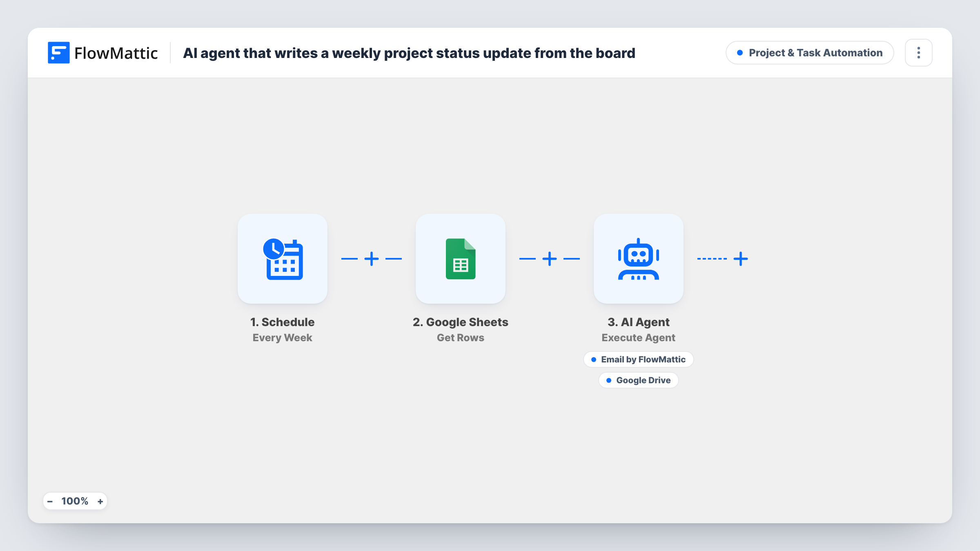Click the 'Every Week' subtitle

[x=283, y=338]
